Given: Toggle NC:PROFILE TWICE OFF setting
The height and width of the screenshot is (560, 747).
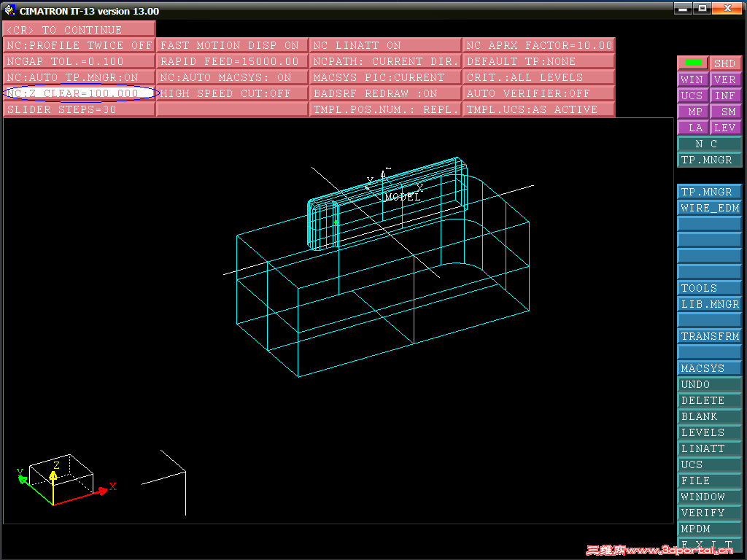Looking at the screenshot, I should pyautogui.click(x=79, y=45).
